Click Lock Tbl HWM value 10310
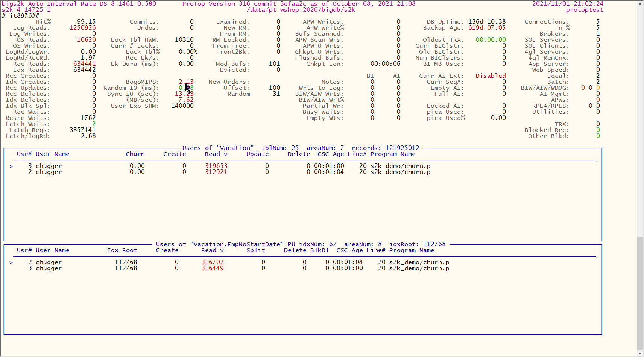 (184, 40)
